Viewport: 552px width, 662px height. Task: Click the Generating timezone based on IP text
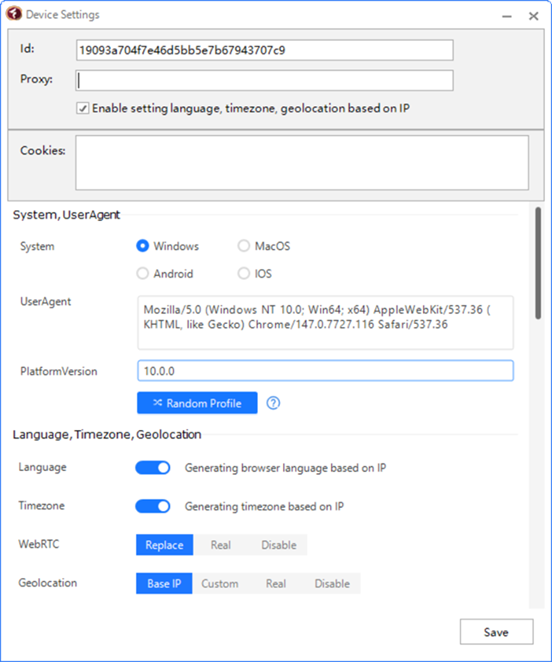pyautogui.click(x=264, y=506)
